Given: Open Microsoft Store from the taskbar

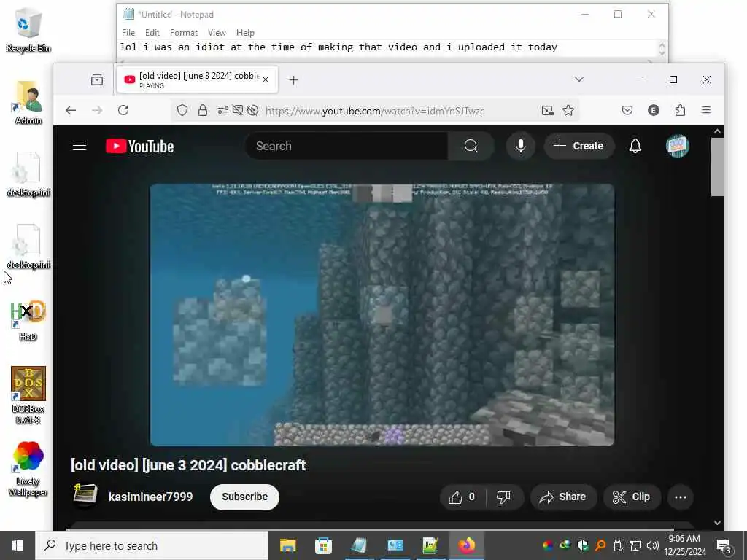Looking at the screenshot, I should (323, 545).
